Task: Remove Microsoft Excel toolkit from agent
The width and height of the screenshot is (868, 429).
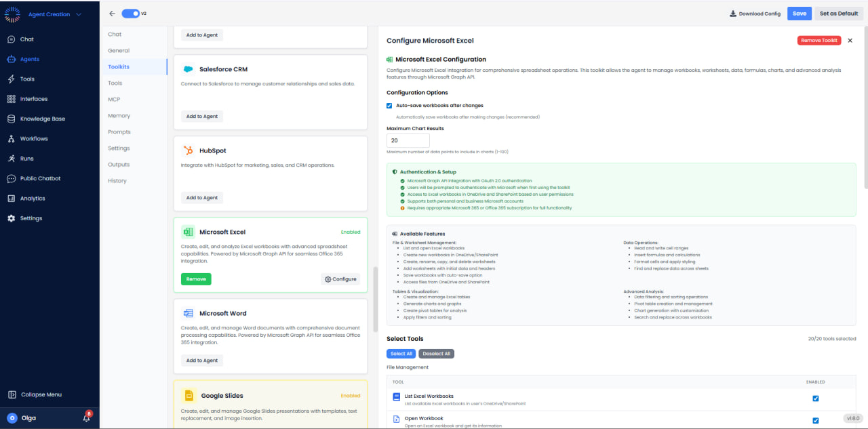Action: click(x=196, y=279)
